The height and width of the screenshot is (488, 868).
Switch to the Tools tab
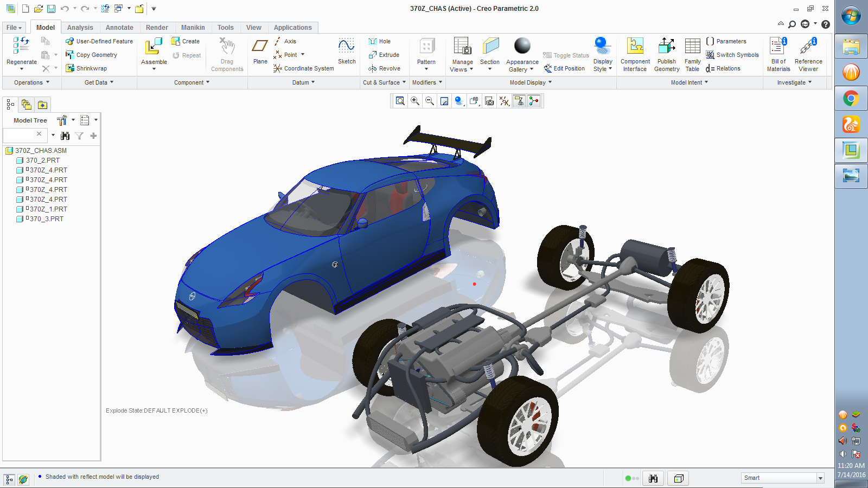pos(225,28)
